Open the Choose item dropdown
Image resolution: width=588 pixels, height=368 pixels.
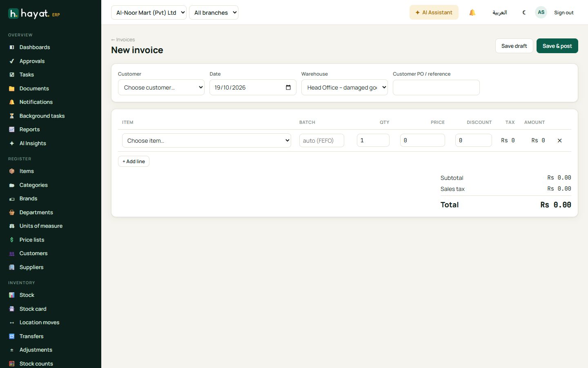click(207, 141)
